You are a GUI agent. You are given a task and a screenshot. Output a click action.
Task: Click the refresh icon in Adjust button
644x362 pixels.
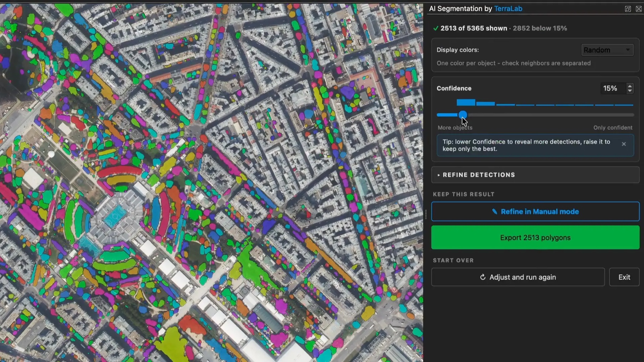[x=483, y=277]
